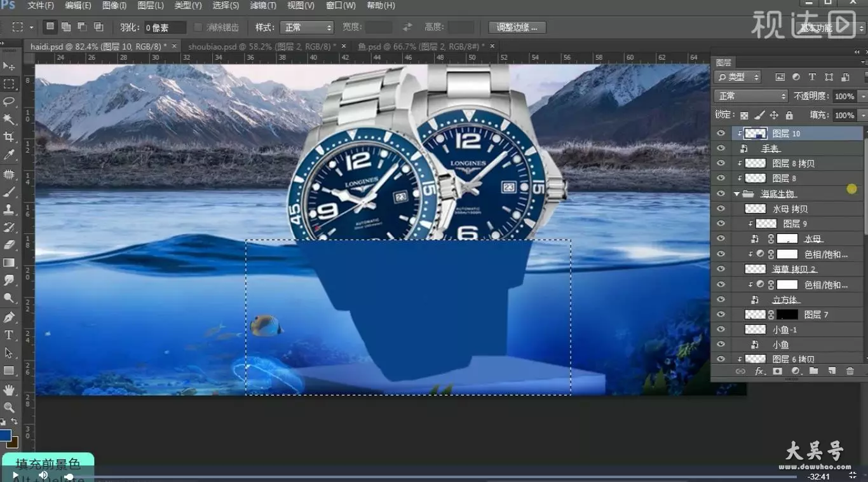Click the 调整边缘 button

pos(517,27)
